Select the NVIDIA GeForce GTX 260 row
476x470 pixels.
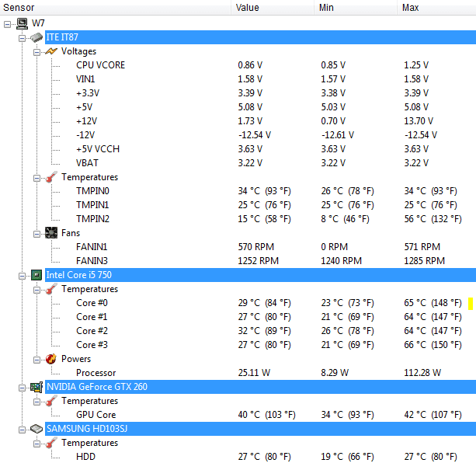[x=260, y=387]
